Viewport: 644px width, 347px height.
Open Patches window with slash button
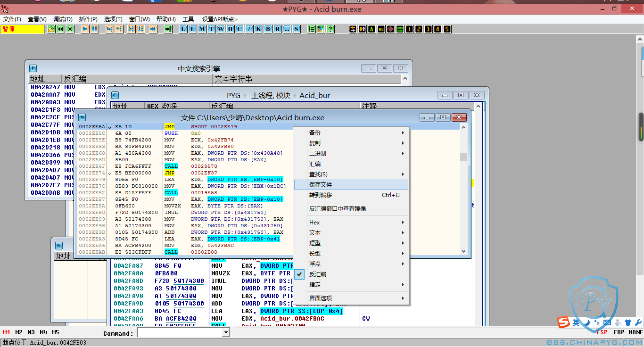(249, 29)
